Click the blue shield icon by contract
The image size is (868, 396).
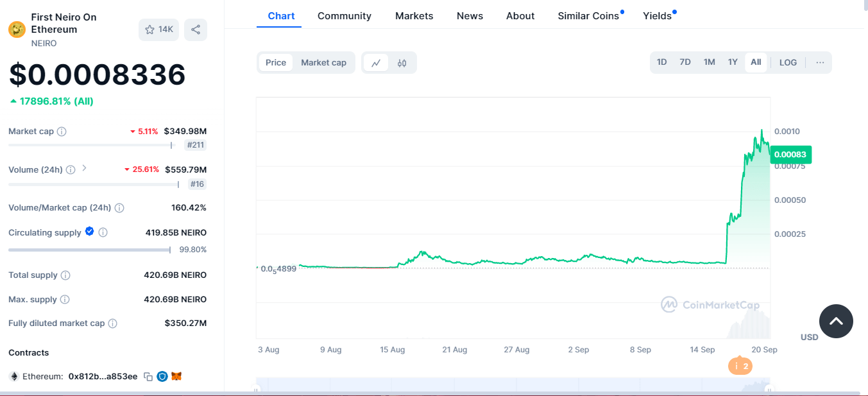coord(162,377)
